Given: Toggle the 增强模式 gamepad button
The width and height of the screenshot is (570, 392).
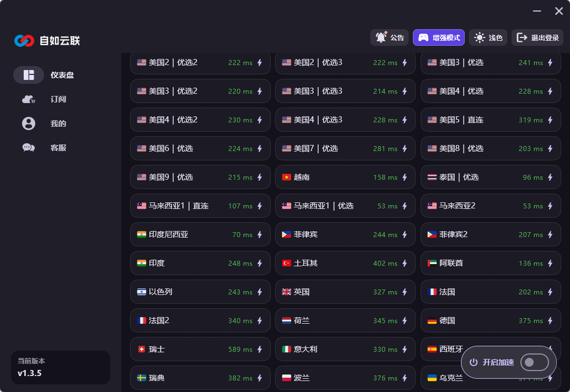Looking at the screenshot, I should pos(439,37).
